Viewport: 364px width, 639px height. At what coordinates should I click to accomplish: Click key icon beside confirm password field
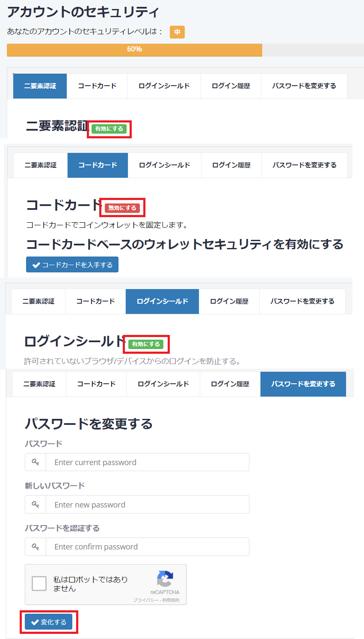tap(36, 546)
